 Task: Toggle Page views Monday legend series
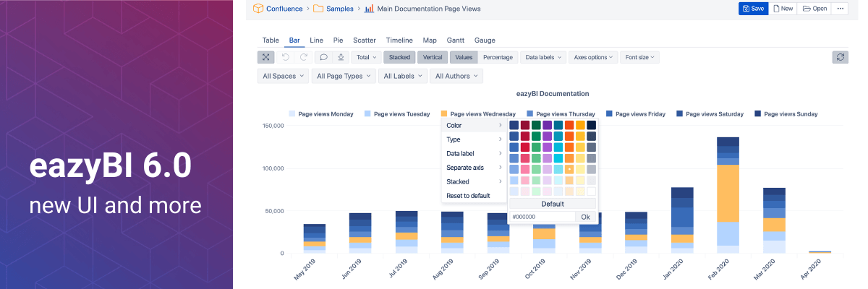coord(321,114)
